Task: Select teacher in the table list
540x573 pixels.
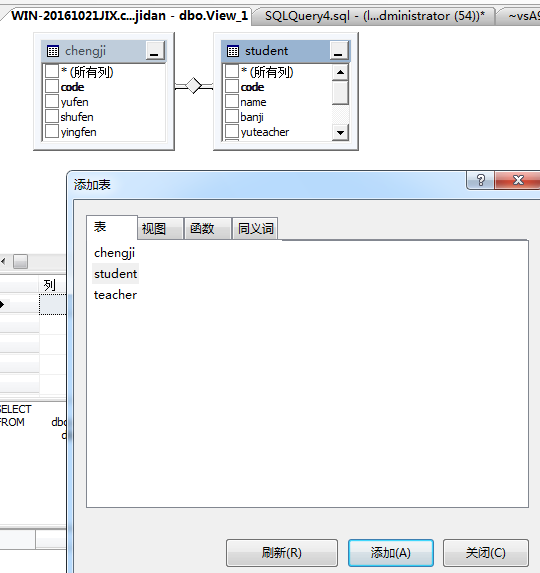Action: 115,295
